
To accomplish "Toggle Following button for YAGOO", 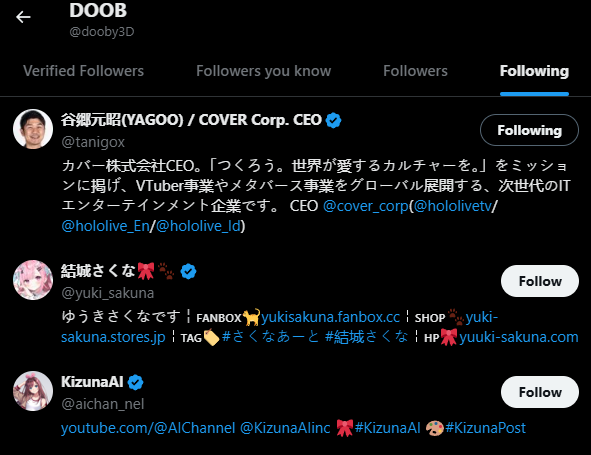I will (529, 130).
